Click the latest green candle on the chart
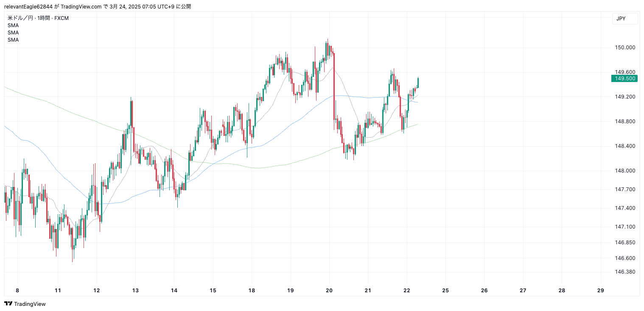Image resolution: width=644 pixels, height=311 pixels. point(418,82)
